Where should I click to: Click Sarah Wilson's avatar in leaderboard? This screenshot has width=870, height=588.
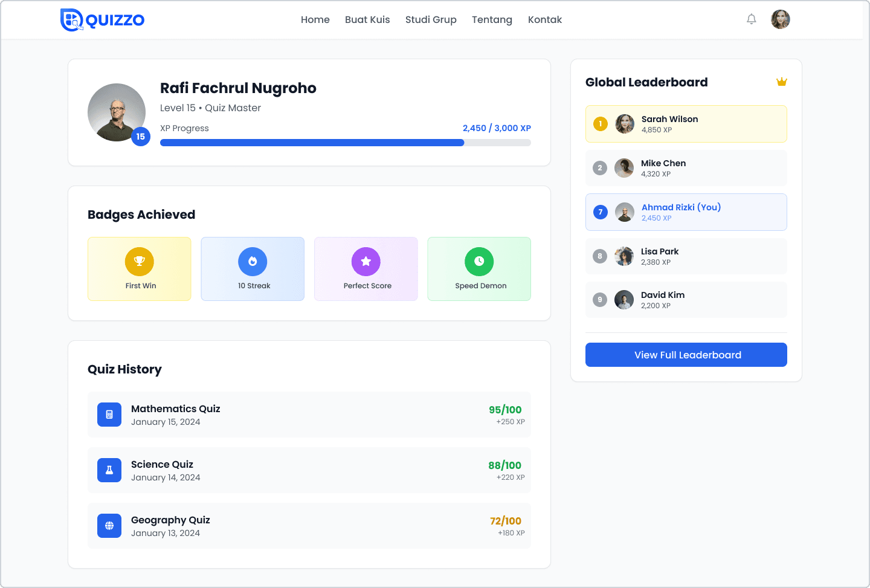625,124
